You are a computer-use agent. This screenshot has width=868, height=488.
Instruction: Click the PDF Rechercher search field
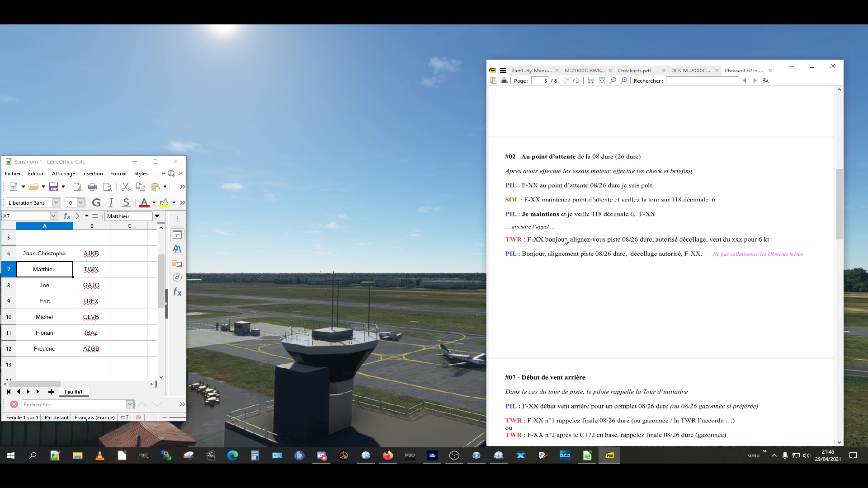tap(702, 81)
